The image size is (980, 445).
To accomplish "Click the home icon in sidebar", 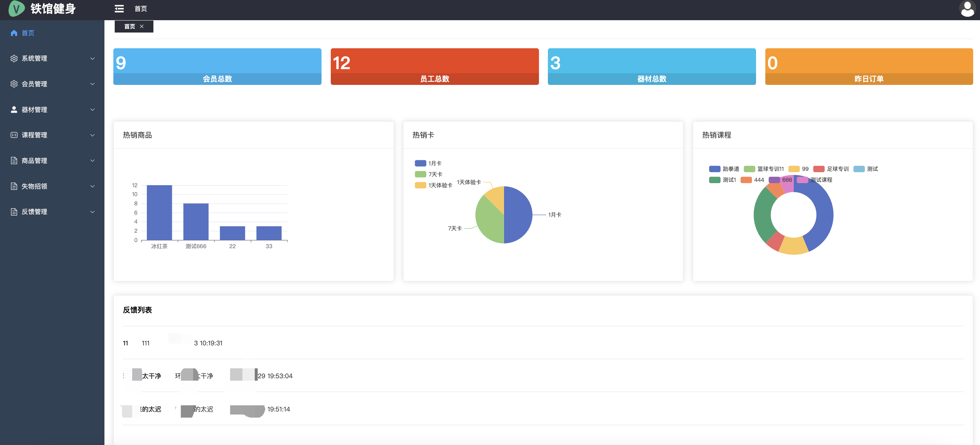I will pos(14,33).
